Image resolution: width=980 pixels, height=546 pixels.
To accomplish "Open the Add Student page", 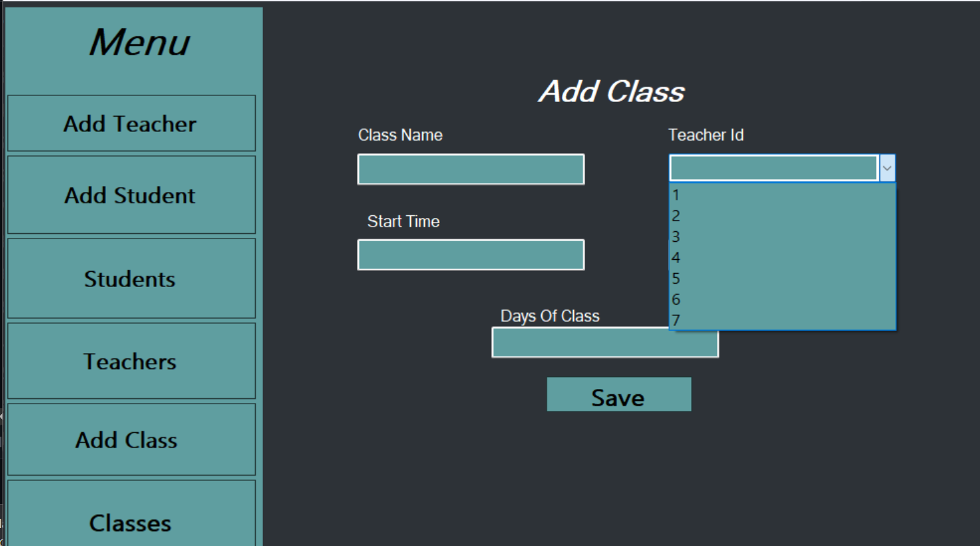I will pyautogui.click(x=131, y=195).
